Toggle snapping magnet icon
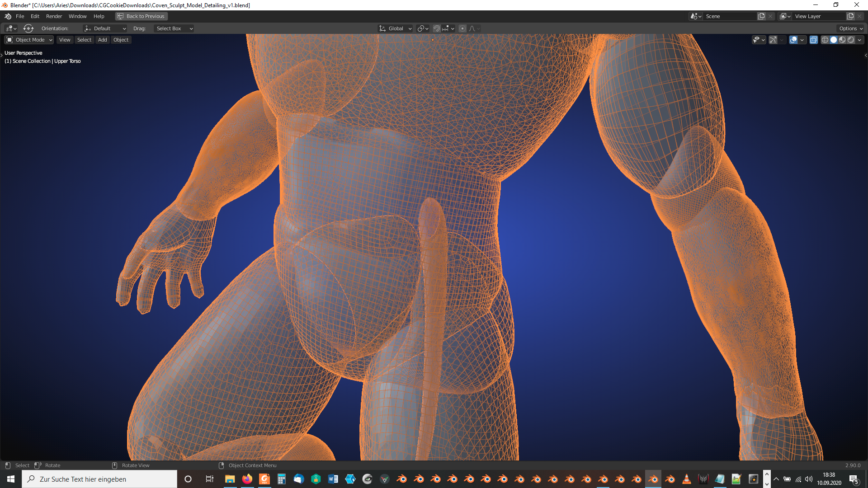 [436, 28]
